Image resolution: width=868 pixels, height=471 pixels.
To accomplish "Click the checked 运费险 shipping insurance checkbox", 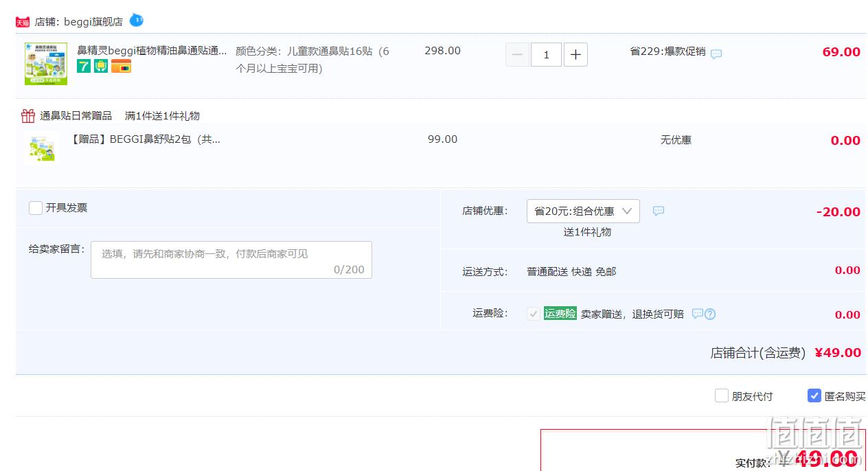I will [x=534, y=314].
